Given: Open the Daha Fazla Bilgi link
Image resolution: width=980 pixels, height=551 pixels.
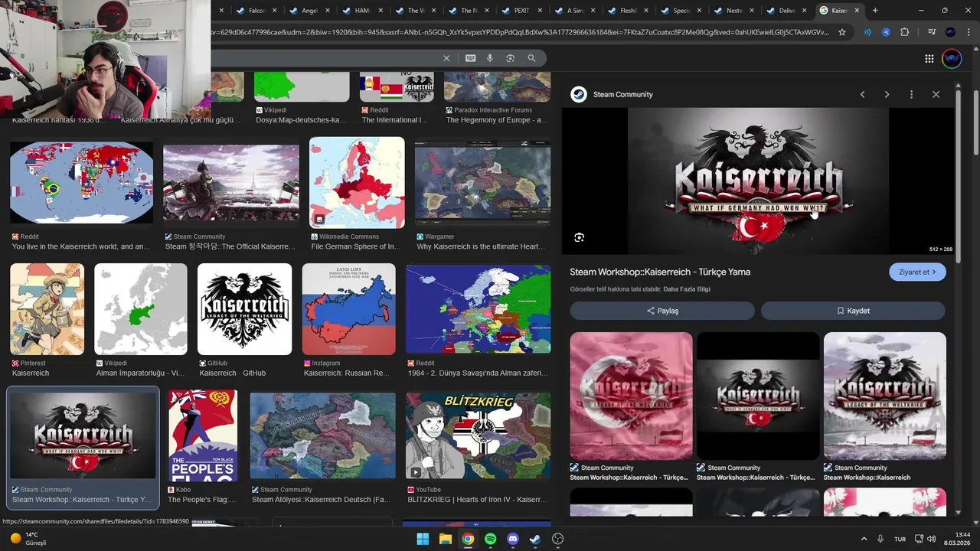Looking at the screenshot, I should (687, 289).
